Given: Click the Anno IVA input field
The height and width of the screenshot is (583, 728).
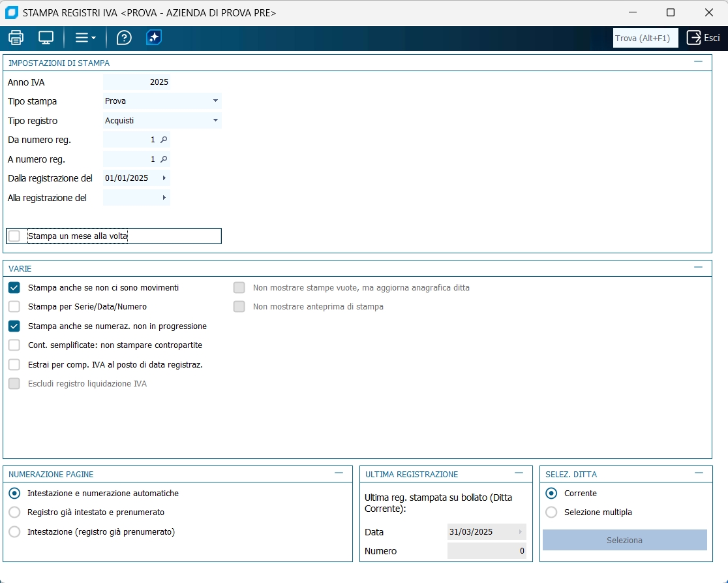Looking at the screenshot, I should coord(136,82).
